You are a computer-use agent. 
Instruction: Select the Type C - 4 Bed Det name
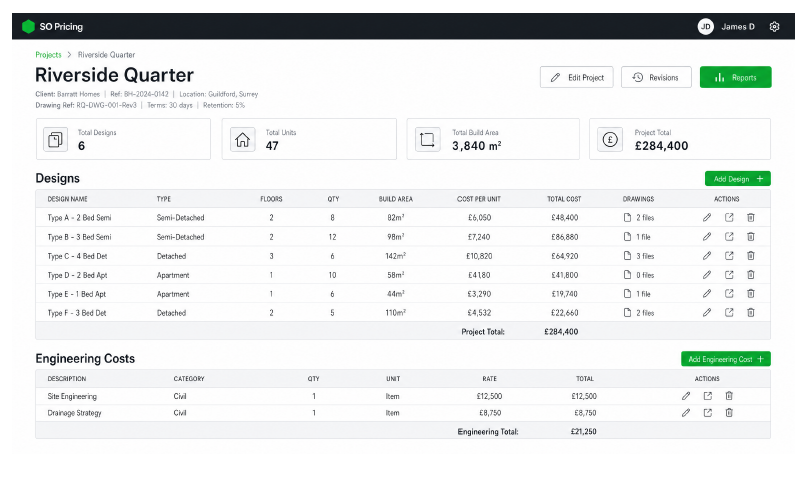[77, 256]
